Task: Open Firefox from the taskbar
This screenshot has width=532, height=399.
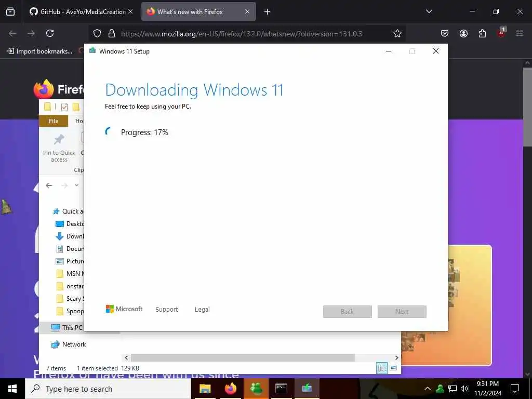Action: pos(230,389)
